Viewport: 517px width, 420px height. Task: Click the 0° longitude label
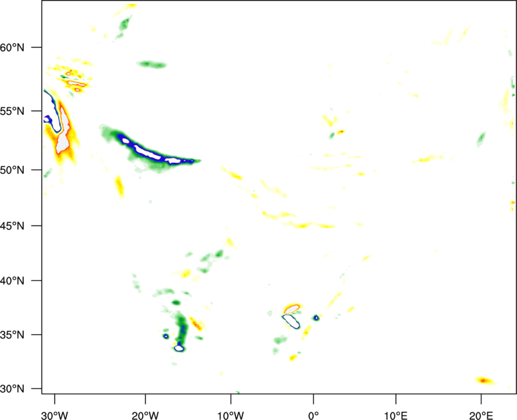pos(313,415)
